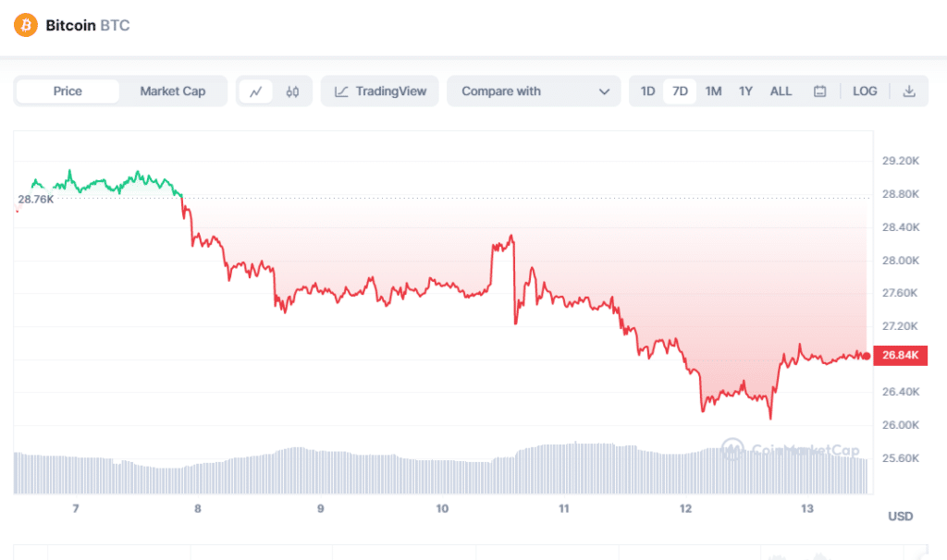
Task: Download the chart data
Action: [909, 91]
